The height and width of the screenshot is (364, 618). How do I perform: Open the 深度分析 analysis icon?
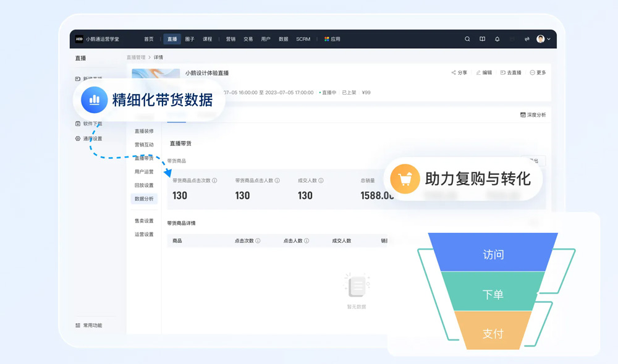[x=522, y=115]
